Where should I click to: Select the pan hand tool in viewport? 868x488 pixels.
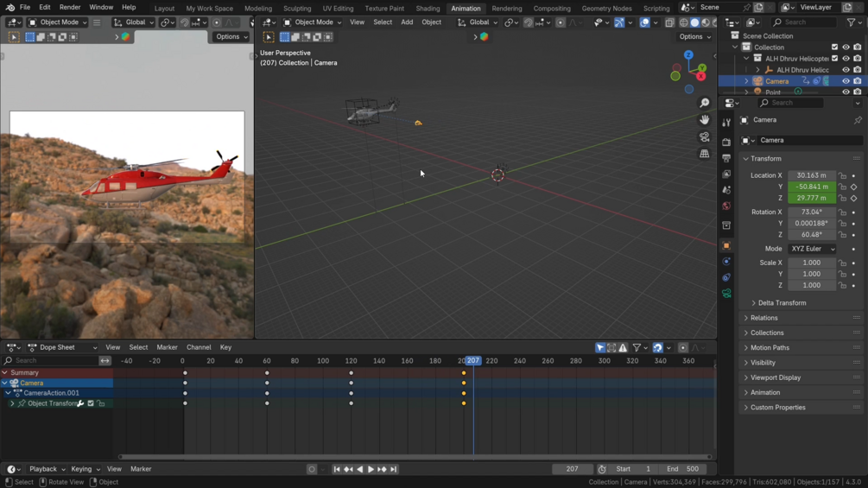coord(705,120)
